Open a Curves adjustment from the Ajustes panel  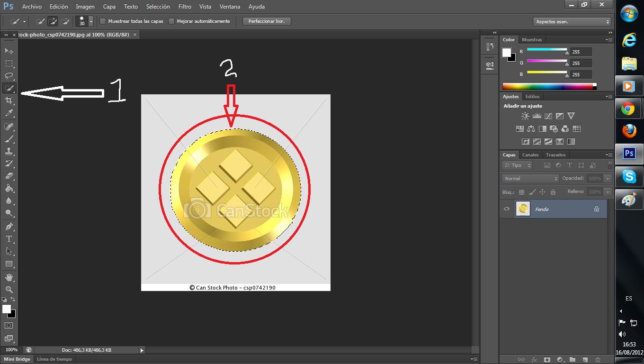[x=548, y=115]
